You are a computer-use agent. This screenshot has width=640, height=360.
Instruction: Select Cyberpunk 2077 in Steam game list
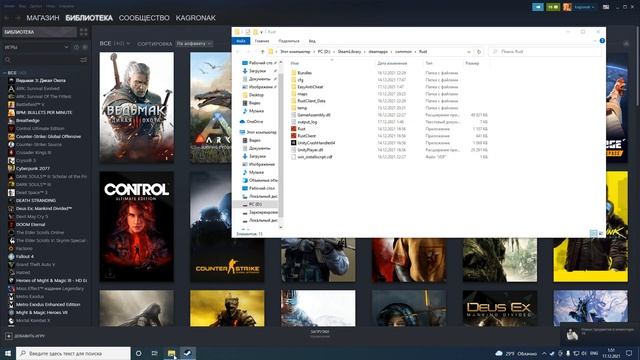point(32,168)
